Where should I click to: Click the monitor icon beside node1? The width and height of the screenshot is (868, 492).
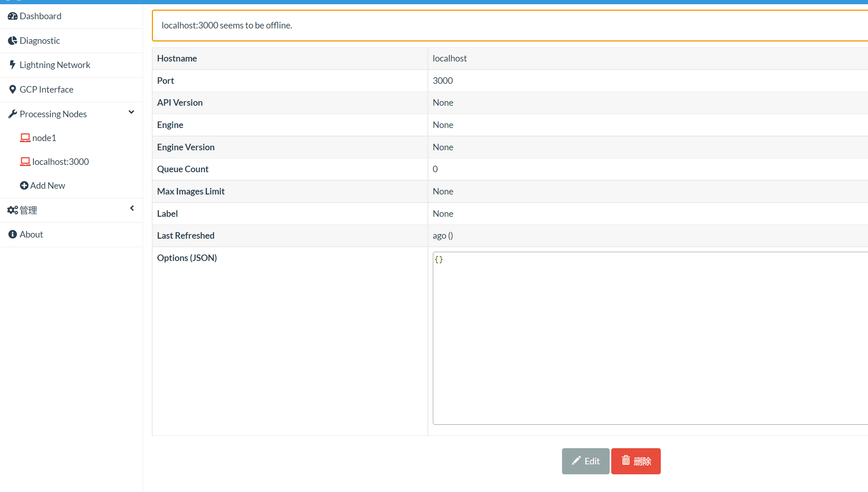pyautogui.click(x=25, y=137)
